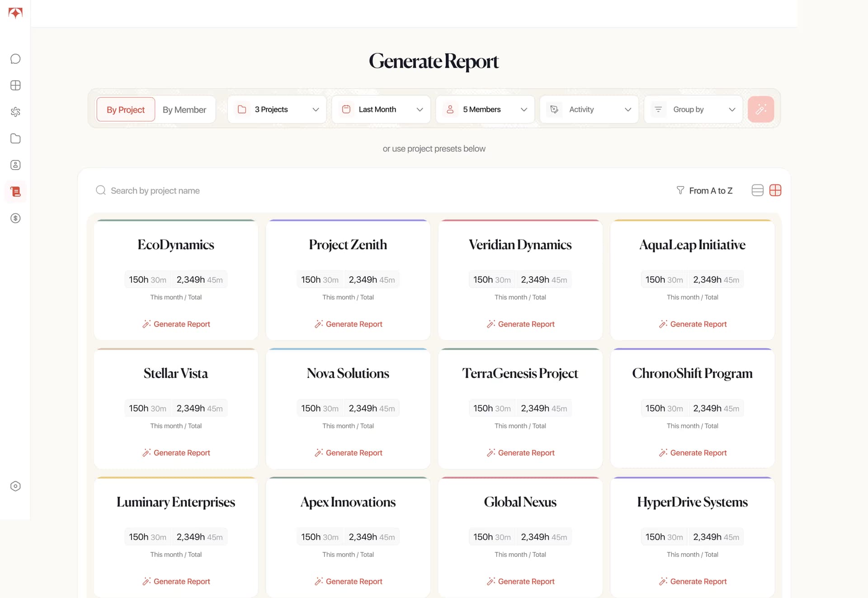
Task: Generate Report for Apex Innovations
Action: click(349, 581)
